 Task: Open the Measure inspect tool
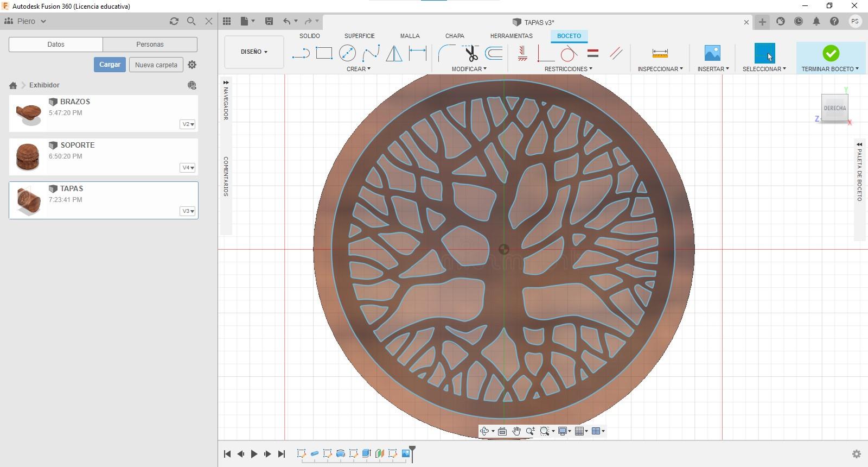[660, 53]
